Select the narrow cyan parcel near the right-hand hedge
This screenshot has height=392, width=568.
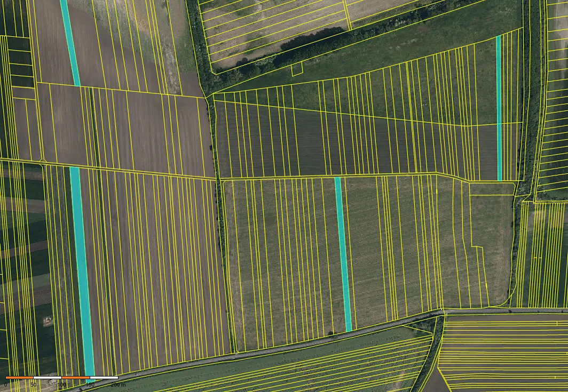499,108
